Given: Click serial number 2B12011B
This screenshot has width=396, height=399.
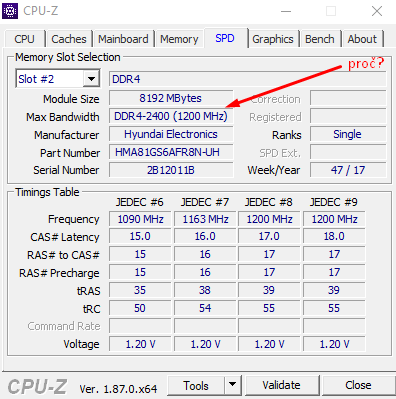Looking at the screenshot, I should coord(171,170).
